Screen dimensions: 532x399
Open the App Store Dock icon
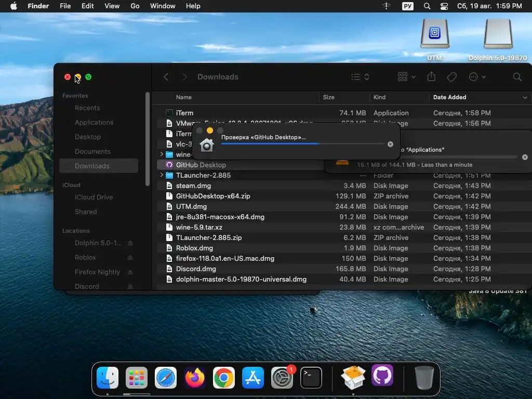coord(253,378)
